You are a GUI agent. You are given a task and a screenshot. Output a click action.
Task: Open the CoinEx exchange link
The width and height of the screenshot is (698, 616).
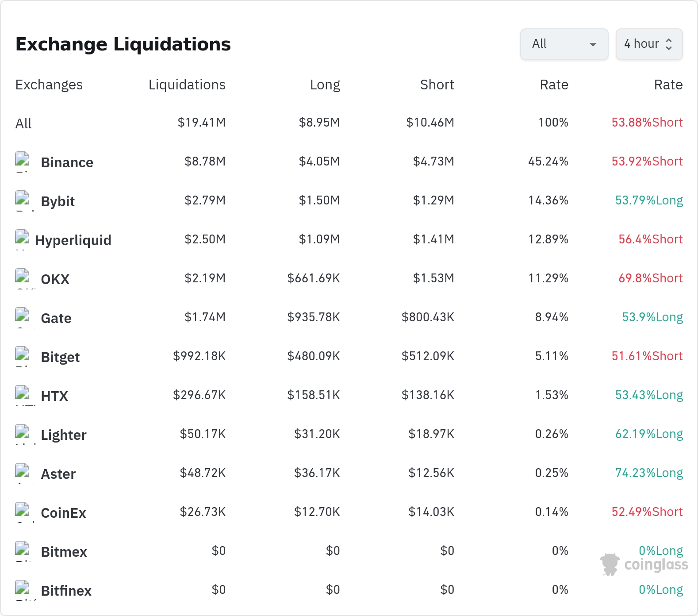(x=63, y=513)
